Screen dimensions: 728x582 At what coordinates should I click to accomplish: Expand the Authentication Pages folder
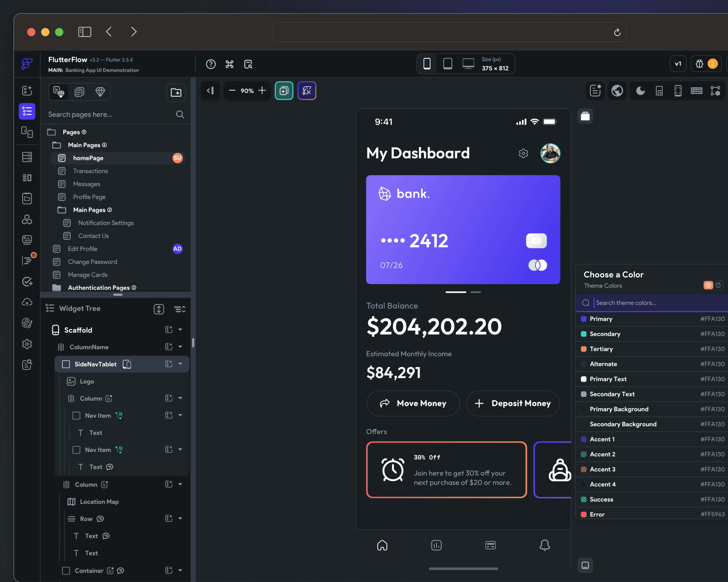[99, 287]
